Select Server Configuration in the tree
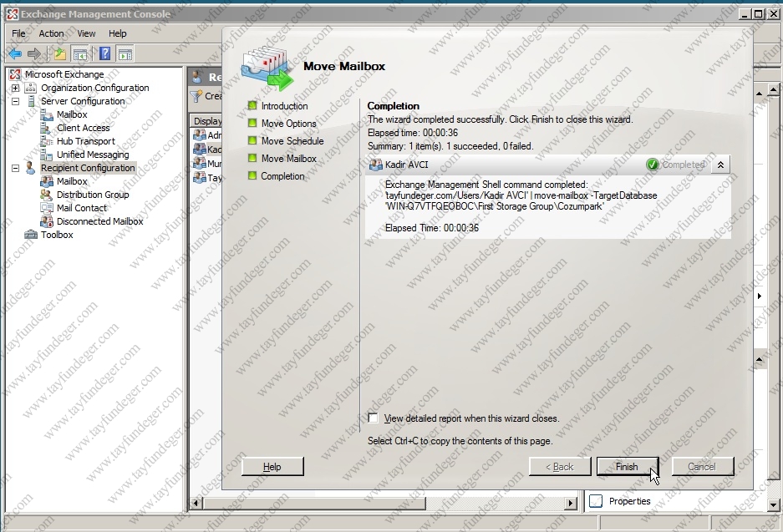 pos(83,101)
